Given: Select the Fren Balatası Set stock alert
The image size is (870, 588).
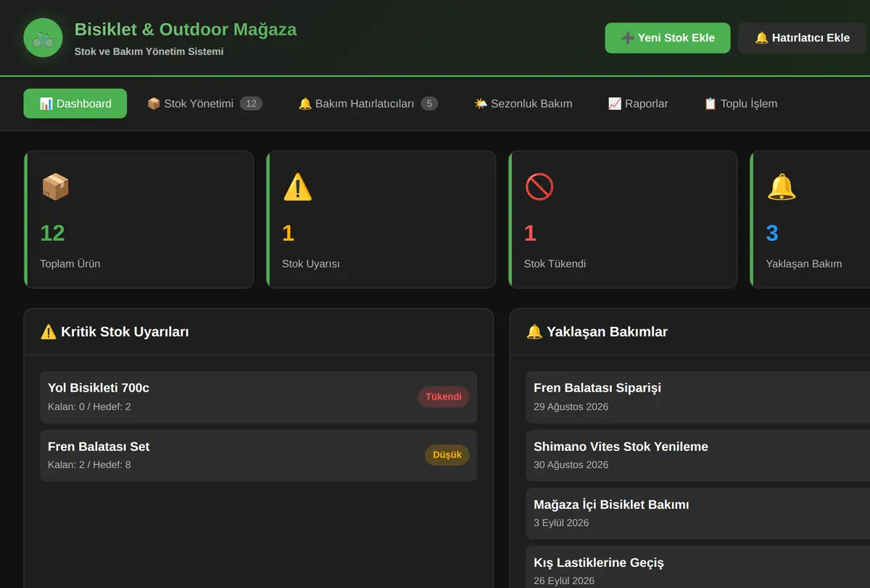Looking at the screenshot, I should [x=259, y=455].
